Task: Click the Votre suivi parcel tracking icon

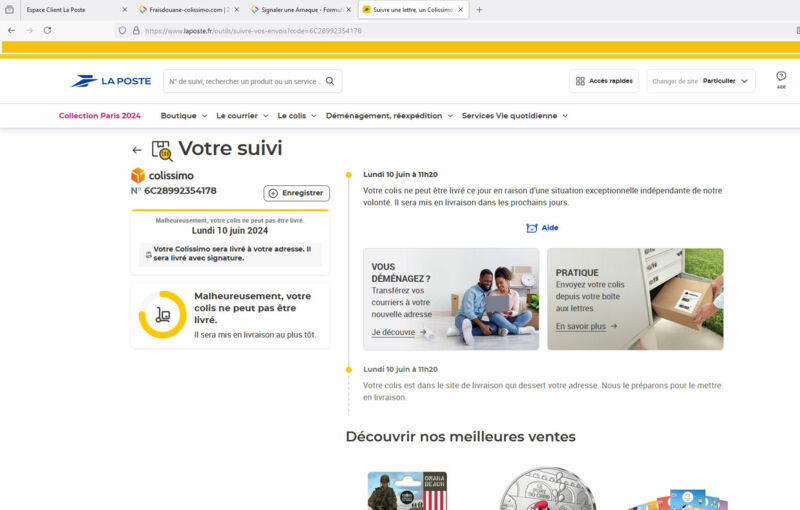Action: pyautogui.click(x=162, y=150)
